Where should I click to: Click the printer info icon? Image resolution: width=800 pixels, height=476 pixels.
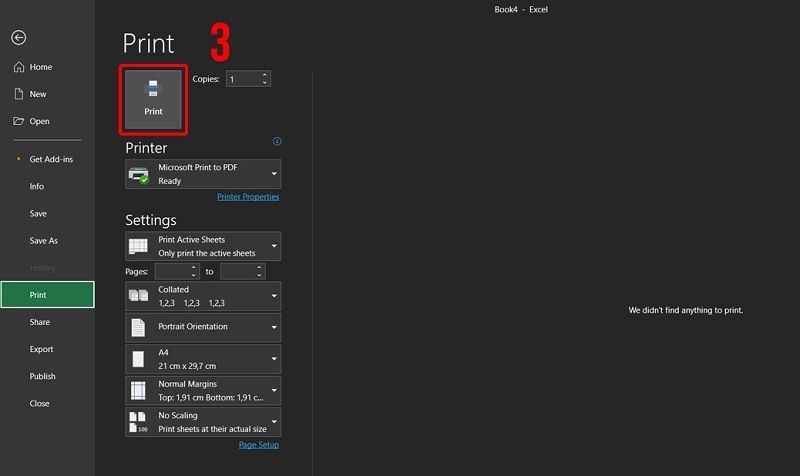click(277, 142)
